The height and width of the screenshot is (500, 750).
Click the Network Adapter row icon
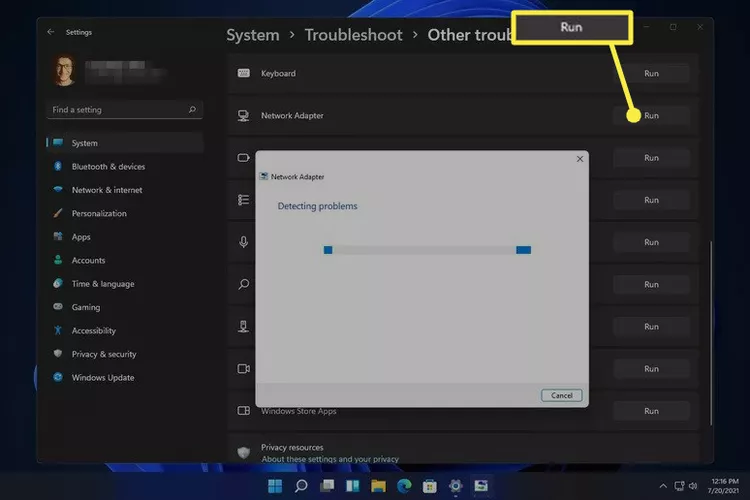[243, 115]
